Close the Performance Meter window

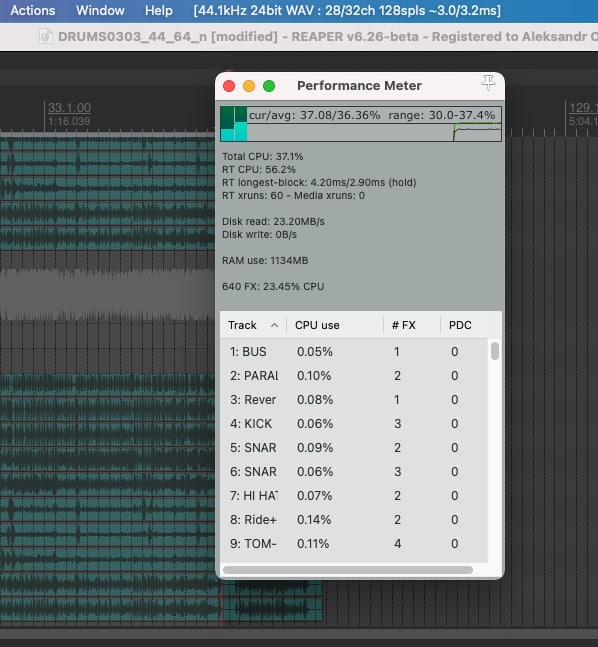(229, 86)
